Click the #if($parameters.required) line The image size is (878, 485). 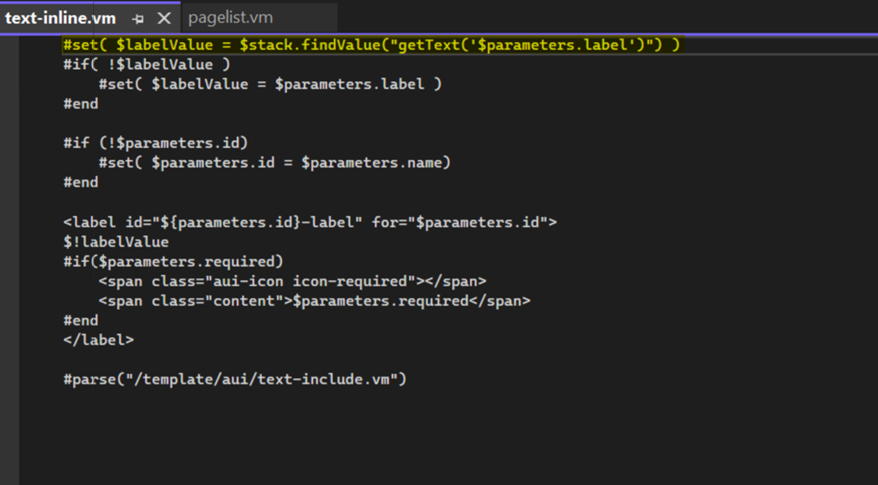click(x=173, y=261)
